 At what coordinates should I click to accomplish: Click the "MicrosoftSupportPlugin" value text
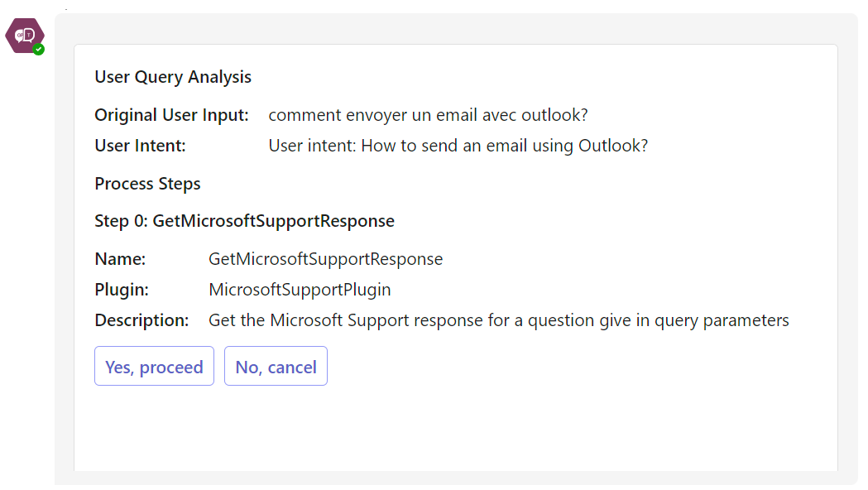[x=300, y=290]
